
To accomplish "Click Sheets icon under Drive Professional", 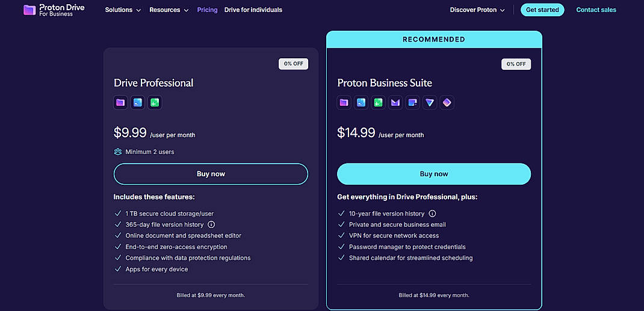I will 155,103.
